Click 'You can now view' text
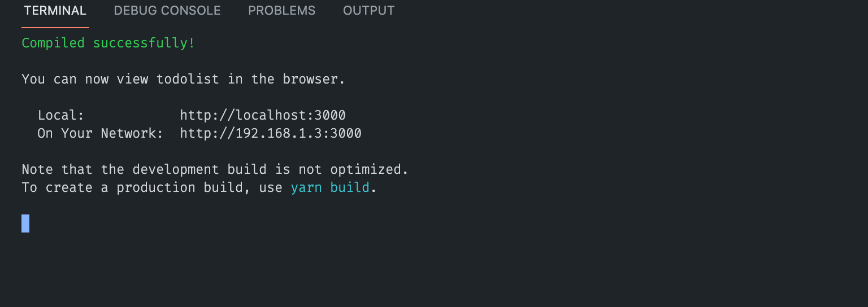868x307 pixels. 85,80
